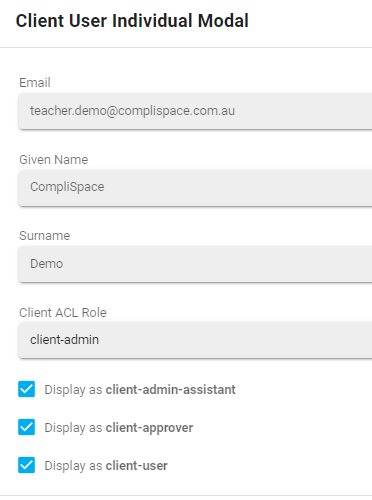Click the divider line below modal title
This screenshot has height=500, width=372.
186,47
